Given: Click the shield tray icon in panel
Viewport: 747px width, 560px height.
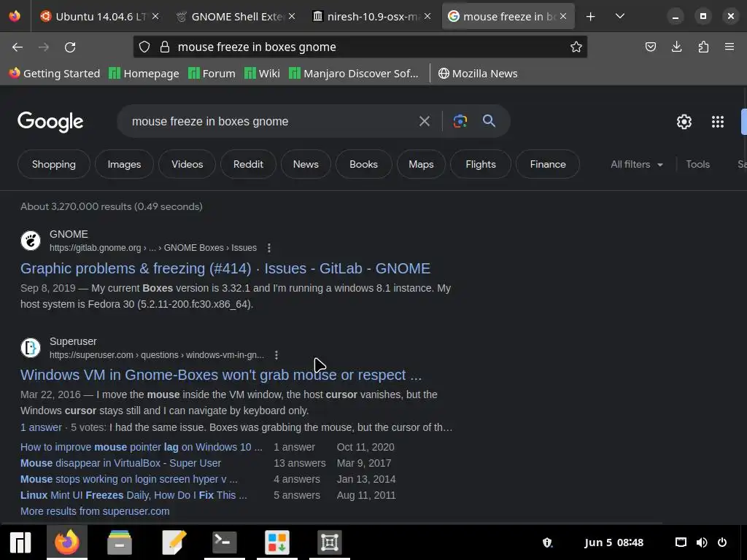Looking at the screenshot, I should 547,542.
